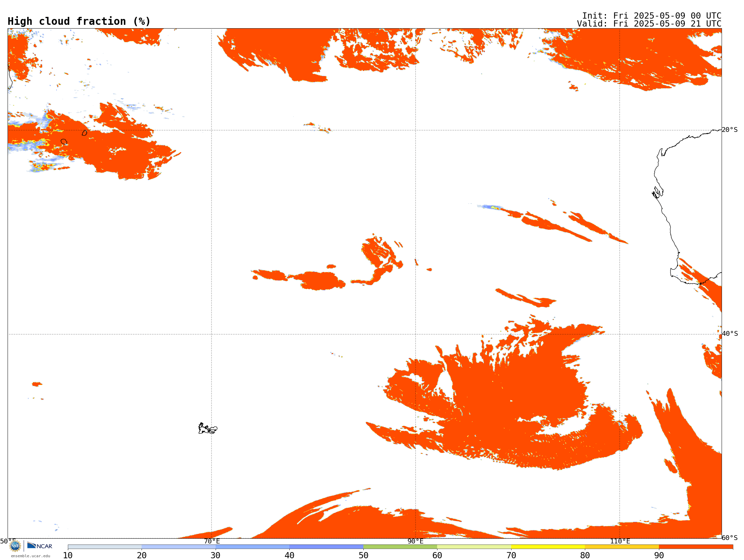Click the 10–20 pale gray colorbar segment

pos(105,547)
